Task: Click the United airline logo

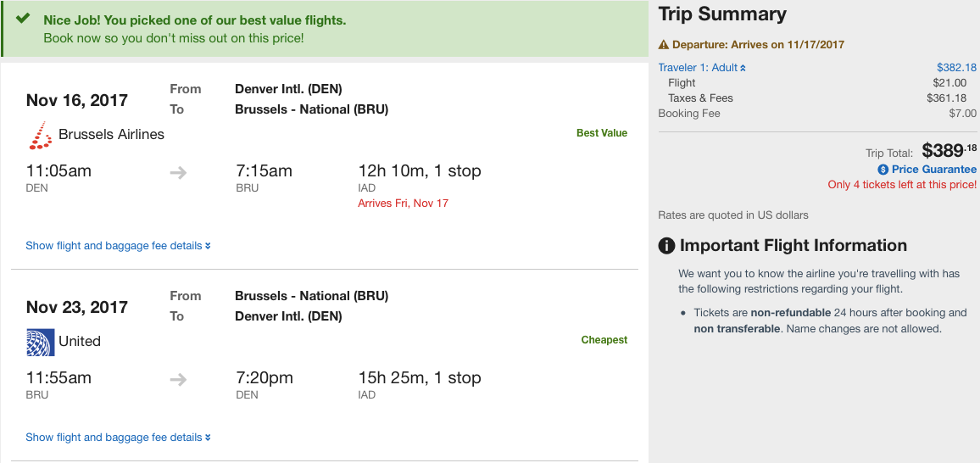Action: click(x=40, y=342)
